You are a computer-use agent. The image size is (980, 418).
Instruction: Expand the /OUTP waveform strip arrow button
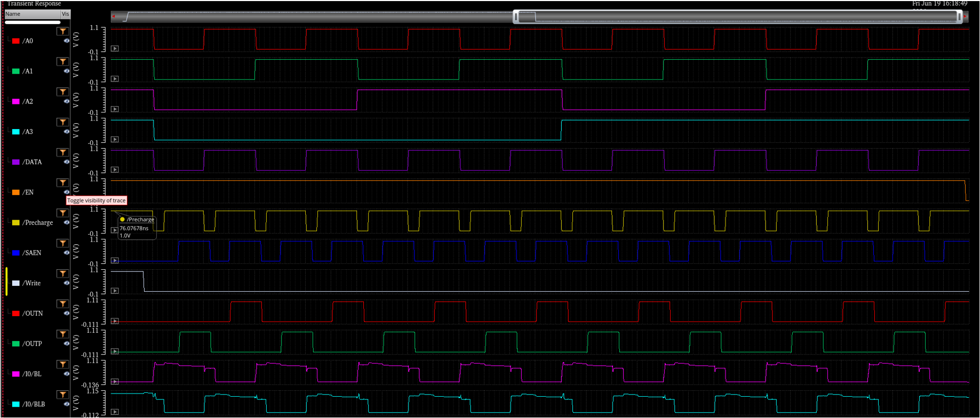pyautogui.click(x=115, y=351)
